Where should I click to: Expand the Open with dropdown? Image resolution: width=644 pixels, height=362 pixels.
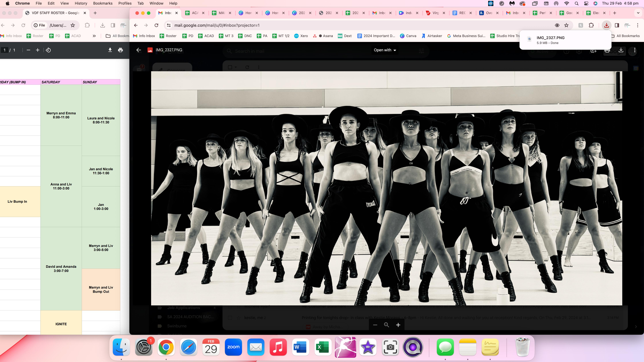tap(385, 50)
